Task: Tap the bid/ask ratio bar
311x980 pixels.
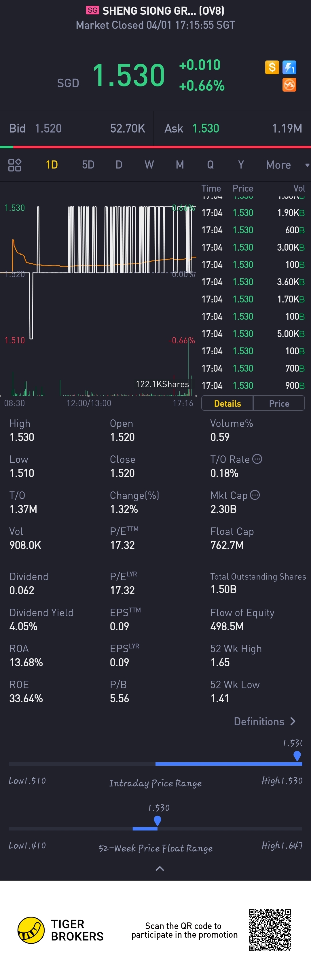Action: (155, 147)
